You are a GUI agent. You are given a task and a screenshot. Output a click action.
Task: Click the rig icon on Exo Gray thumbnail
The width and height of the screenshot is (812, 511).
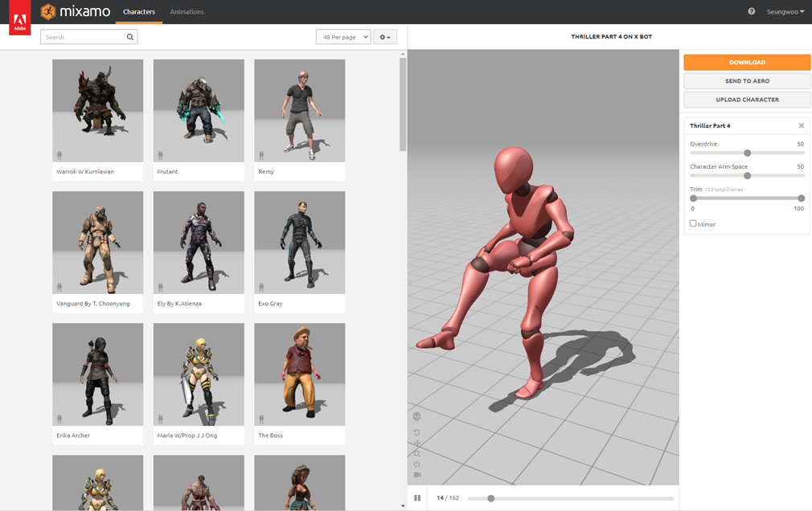coord(261,287)
